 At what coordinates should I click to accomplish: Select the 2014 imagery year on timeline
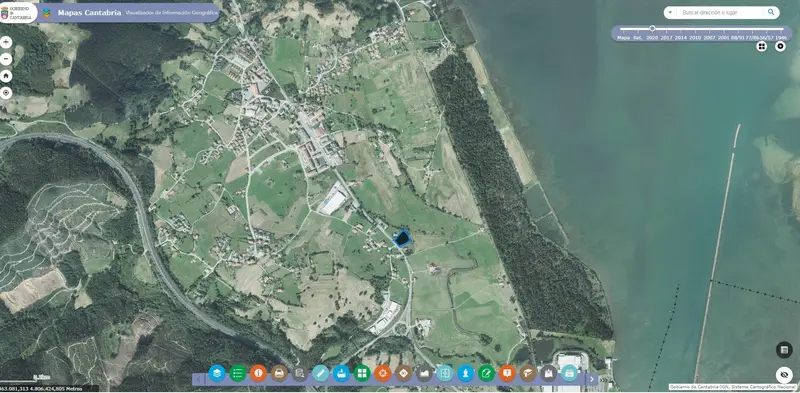click(x=681, y=38)
